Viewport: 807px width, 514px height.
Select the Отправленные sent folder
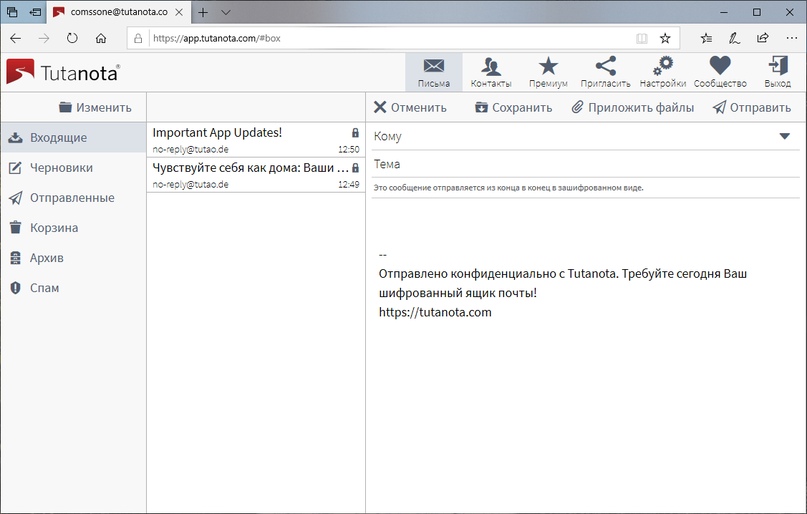coord(74,198)
